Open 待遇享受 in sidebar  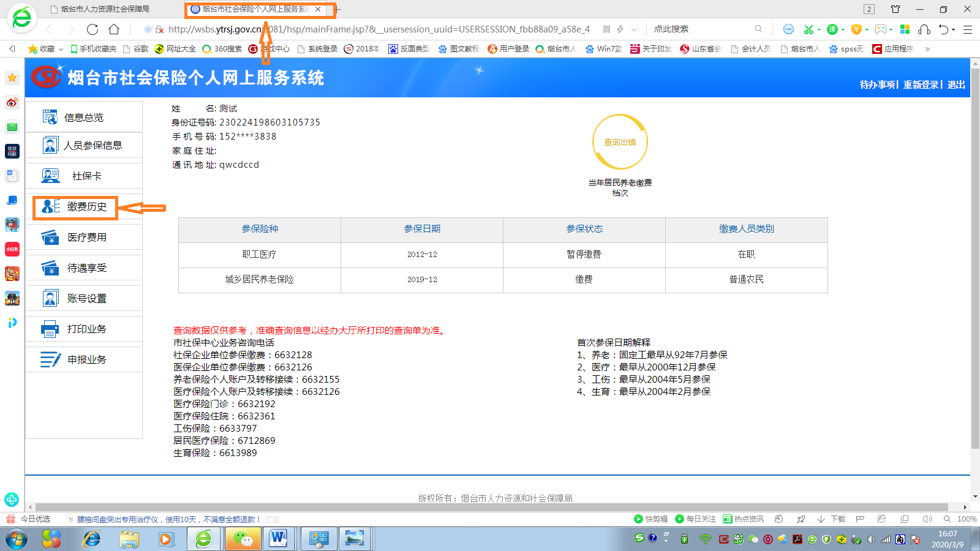[x=84, y=268]
